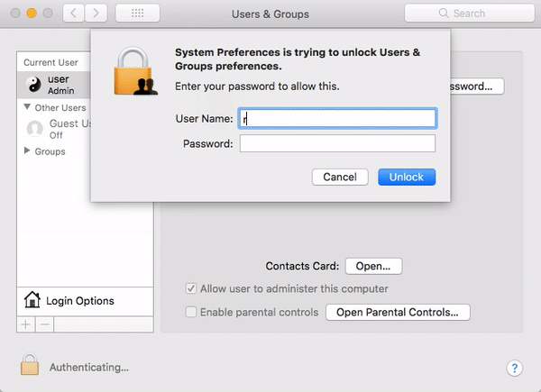Viewport: 541px width, 392px height.
Task: Click the add user plus button
Action: point(26,324)
